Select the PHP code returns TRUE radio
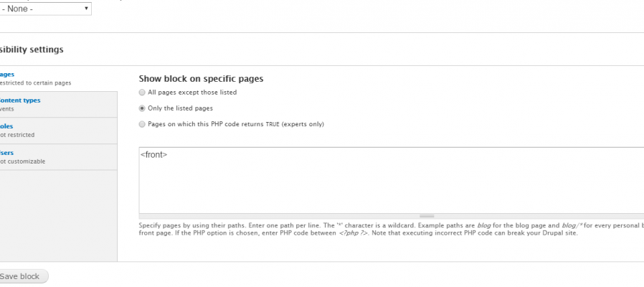The height and width of the screenshot is (287, 644). click(x=142, y=124)
